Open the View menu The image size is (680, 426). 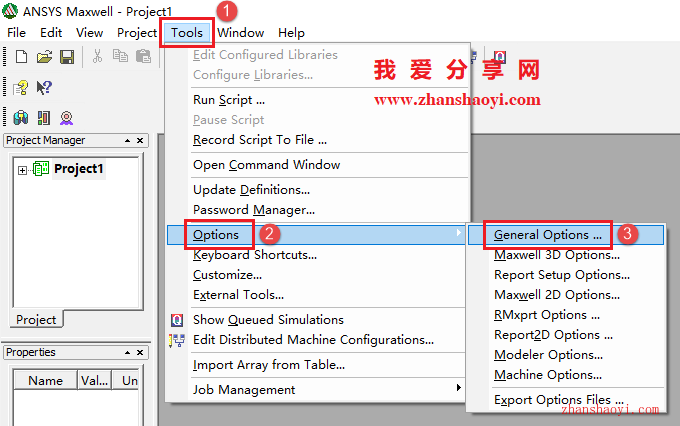click(89, 33)
